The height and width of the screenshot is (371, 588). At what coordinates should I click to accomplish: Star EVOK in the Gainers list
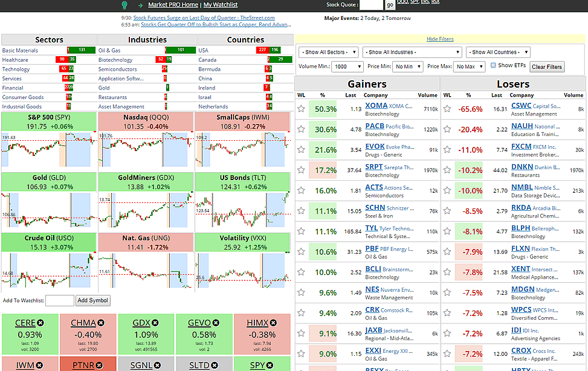(x=301, y=149)
